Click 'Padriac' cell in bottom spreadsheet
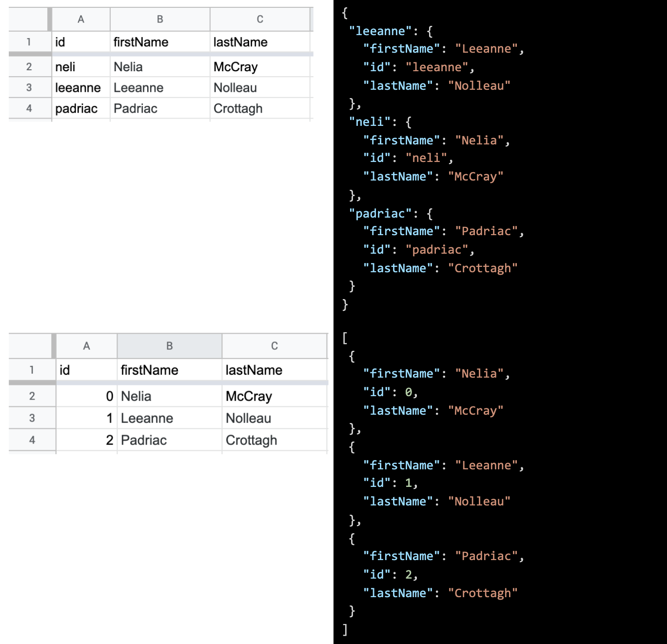This screenshot has height=644, width=667. pyautogui.click(x=170, y=440)
